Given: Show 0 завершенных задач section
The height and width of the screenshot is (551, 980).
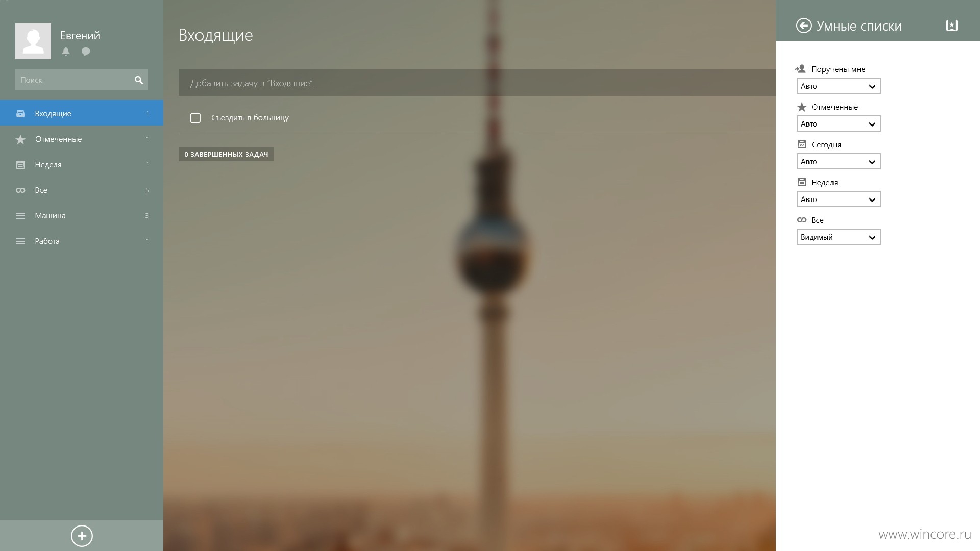Looking at the screenshot, I should [226, 154].
